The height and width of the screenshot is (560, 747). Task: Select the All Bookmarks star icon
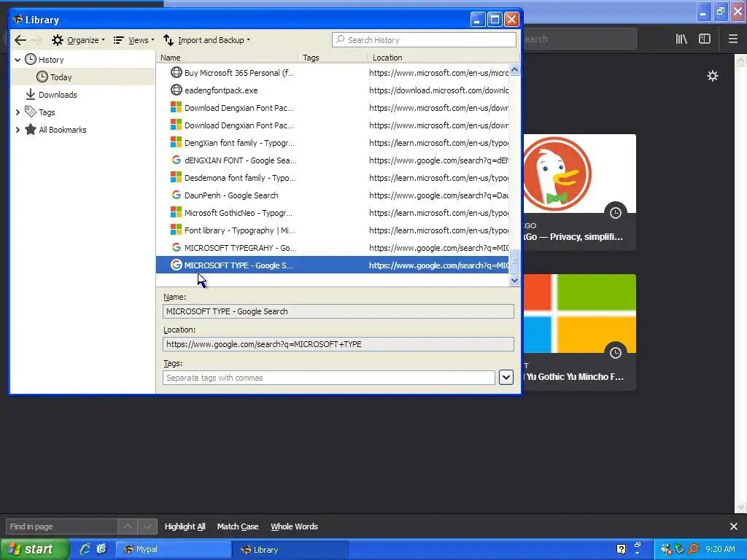pyautogui.click(x=31, y=130)
